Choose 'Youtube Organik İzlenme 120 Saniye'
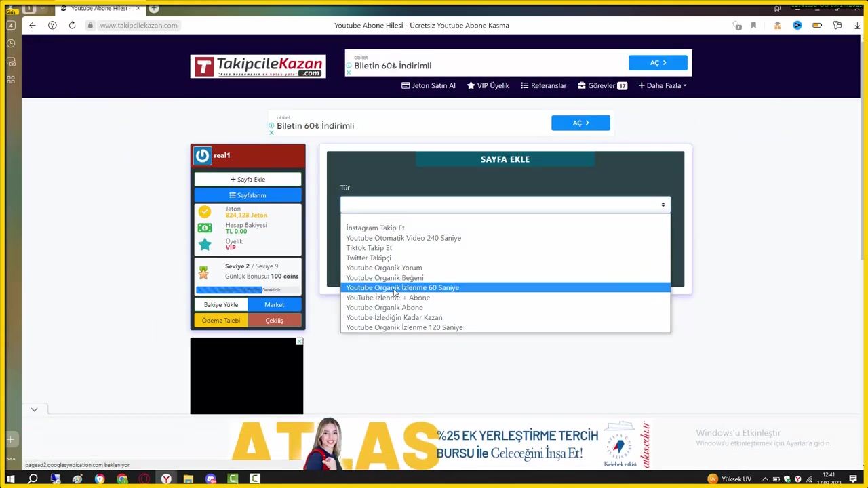 click(x=505, y=327)
